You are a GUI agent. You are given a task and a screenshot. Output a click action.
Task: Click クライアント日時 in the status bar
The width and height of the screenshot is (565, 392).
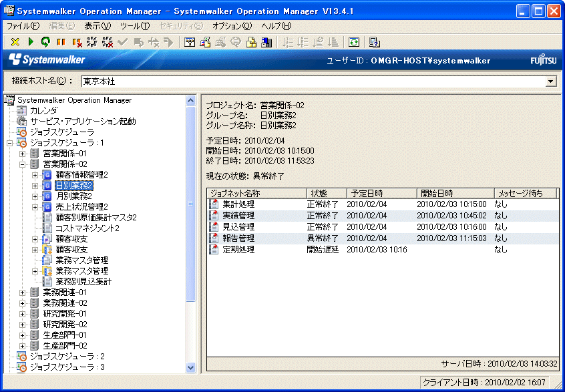click(484, 382)
